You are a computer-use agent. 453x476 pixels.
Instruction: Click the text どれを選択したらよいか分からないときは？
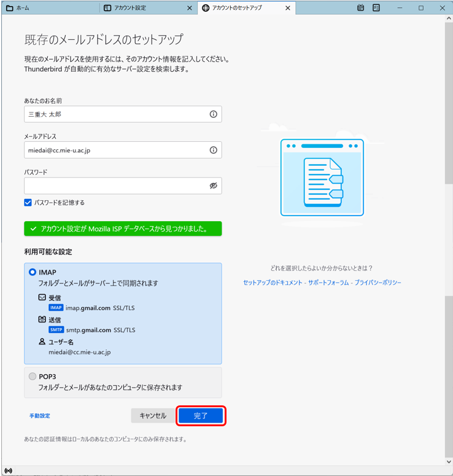pos(322,268)
